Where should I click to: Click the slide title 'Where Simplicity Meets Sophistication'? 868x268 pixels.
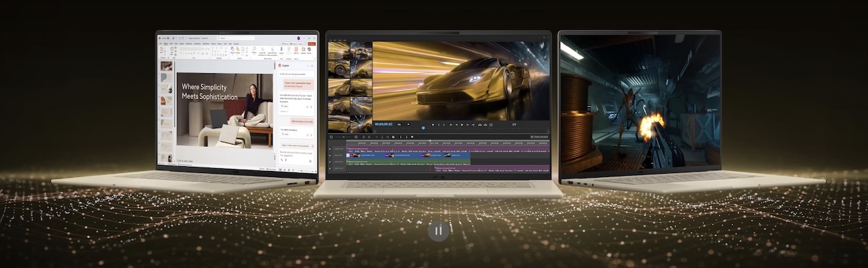click(210, 92)
